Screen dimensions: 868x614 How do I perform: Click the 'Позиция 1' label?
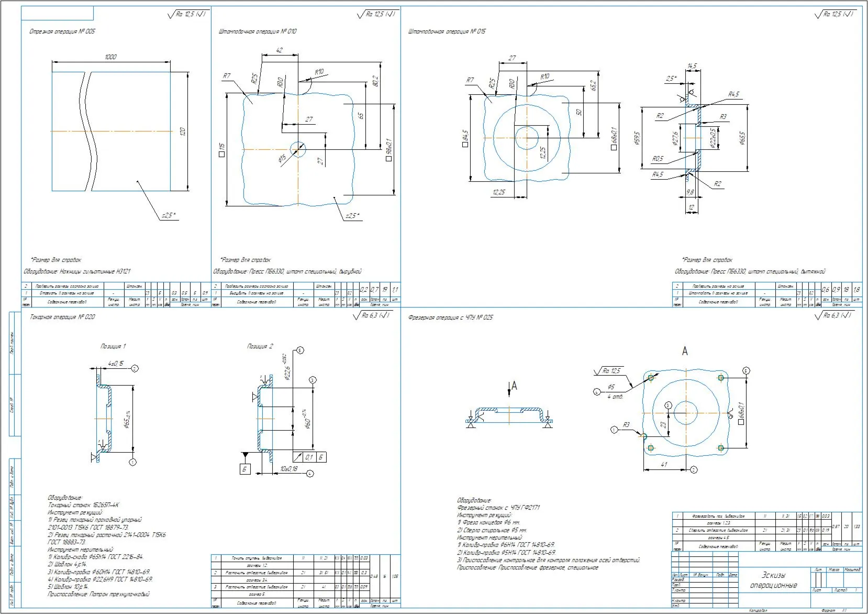113,346
